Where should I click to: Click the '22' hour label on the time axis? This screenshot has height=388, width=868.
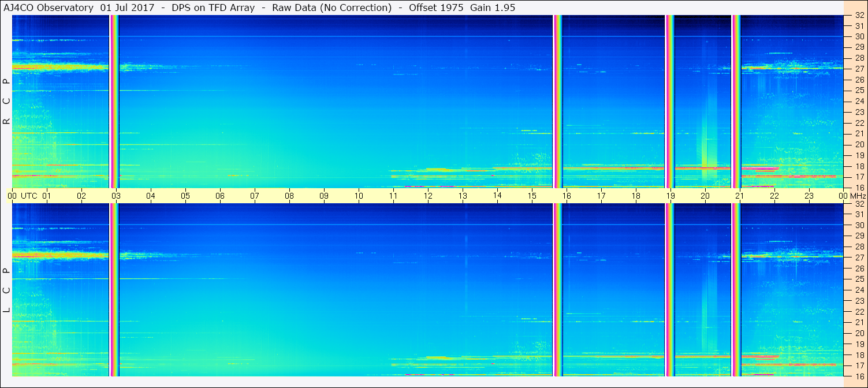click(x=774, y=196)
